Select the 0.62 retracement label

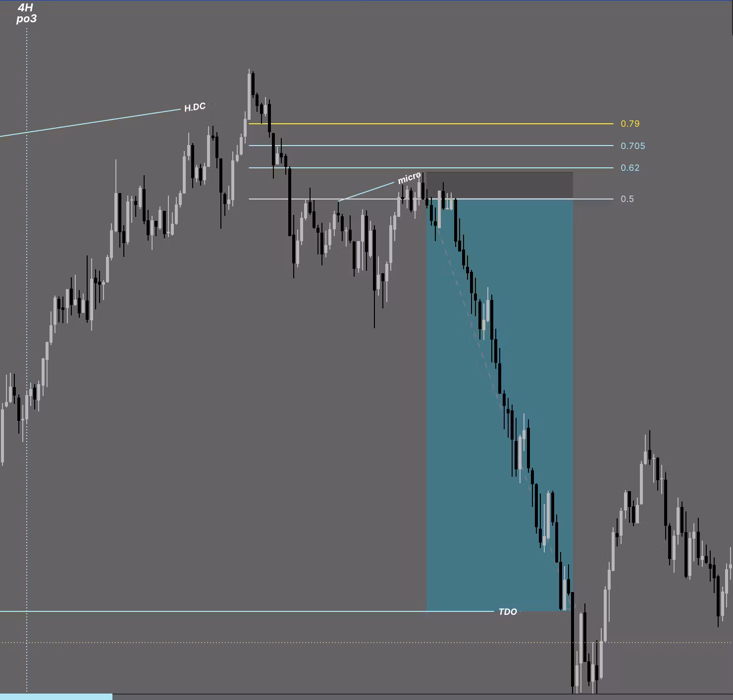point(630,168)
